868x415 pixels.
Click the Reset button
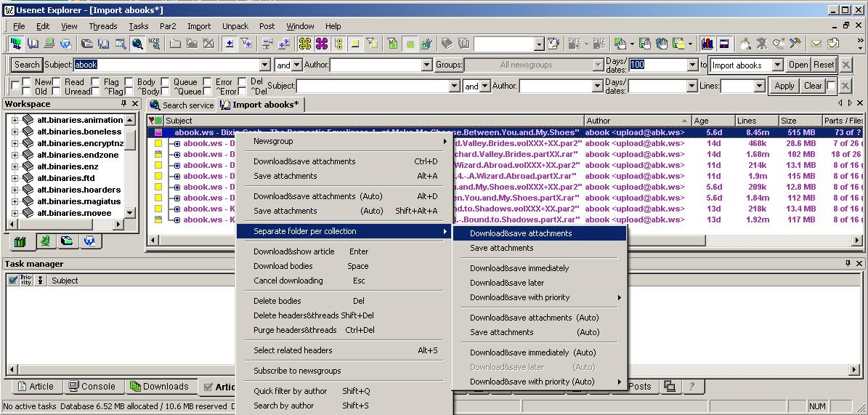coord(824,65)
